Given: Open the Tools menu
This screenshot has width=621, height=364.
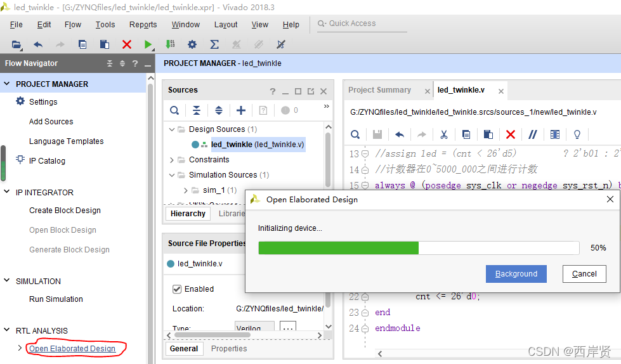Looking at the screenshot, I should coord(105,25).
